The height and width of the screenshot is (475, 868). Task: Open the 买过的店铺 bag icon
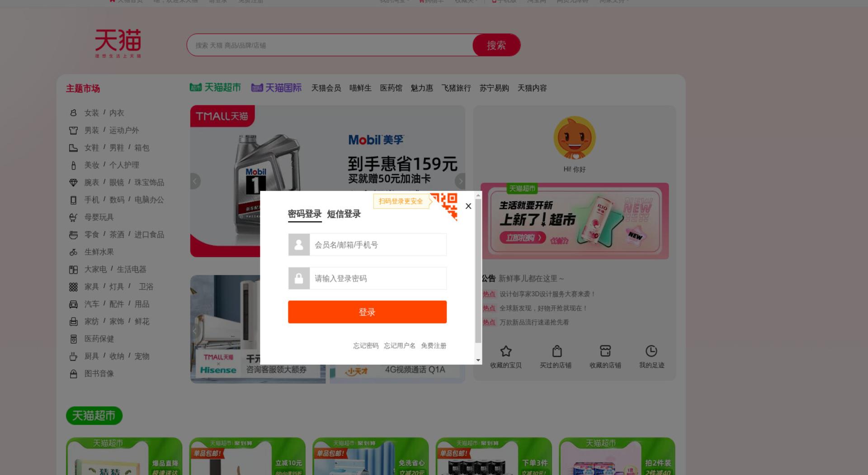point(557,351)
